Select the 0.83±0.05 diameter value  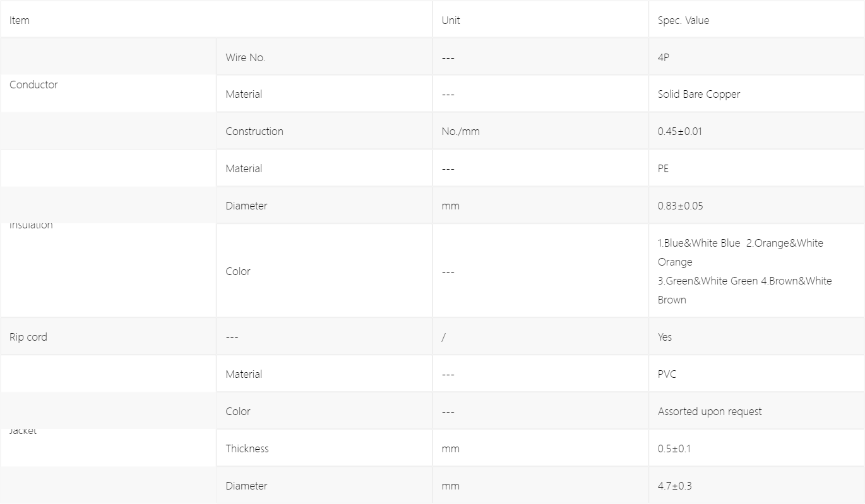click(680, 206)
